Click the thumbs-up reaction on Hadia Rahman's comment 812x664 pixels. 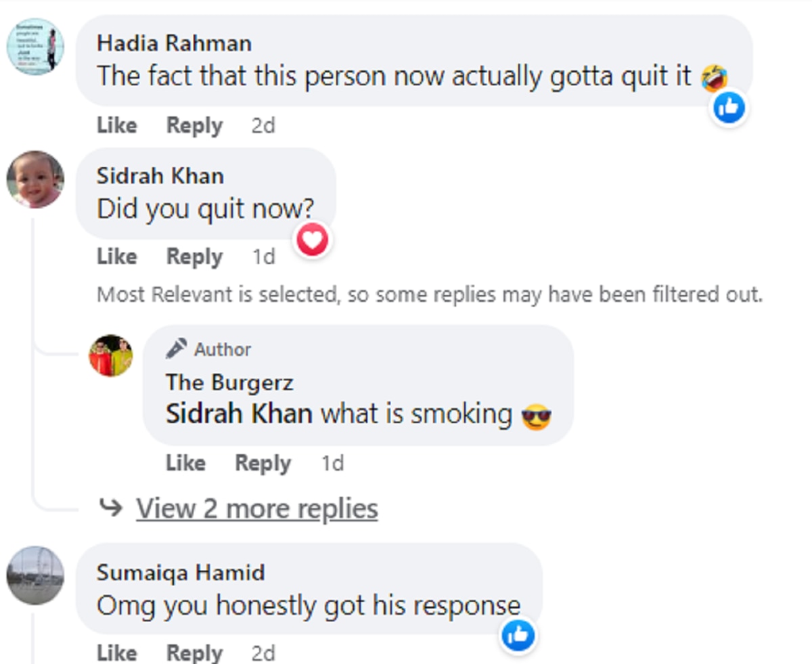tap(729, 108)
